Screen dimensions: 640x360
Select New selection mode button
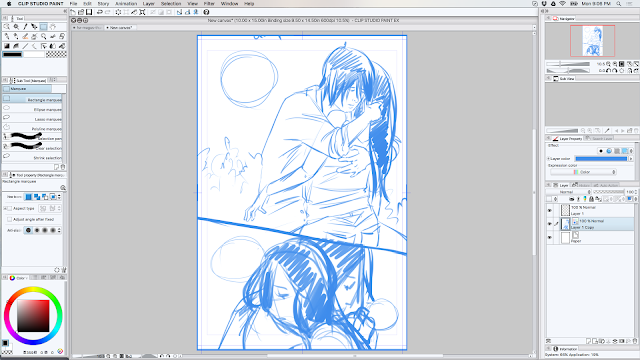pos(28,197)
